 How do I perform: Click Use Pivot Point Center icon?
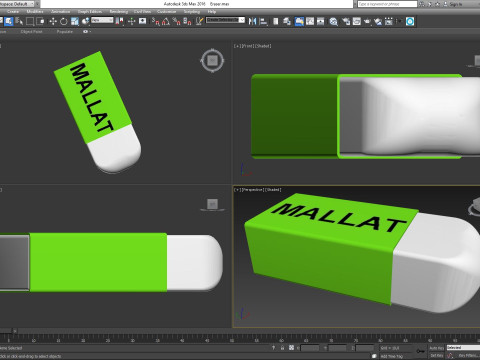click(x=119, y=21)
